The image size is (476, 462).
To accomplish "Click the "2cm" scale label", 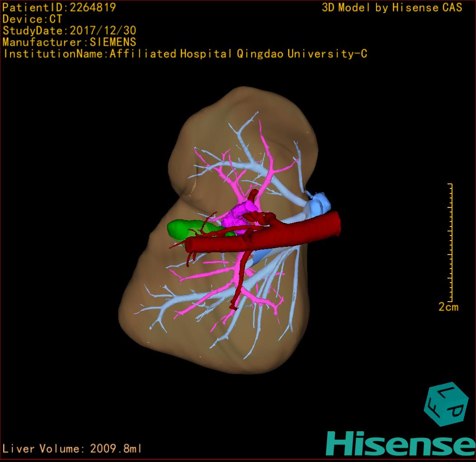I will 448,307.
